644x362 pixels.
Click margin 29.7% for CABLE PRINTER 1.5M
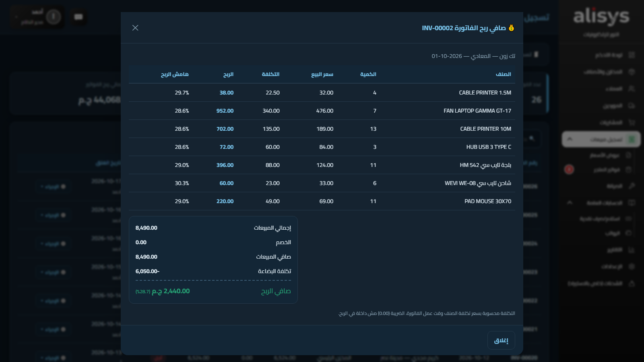182,93
